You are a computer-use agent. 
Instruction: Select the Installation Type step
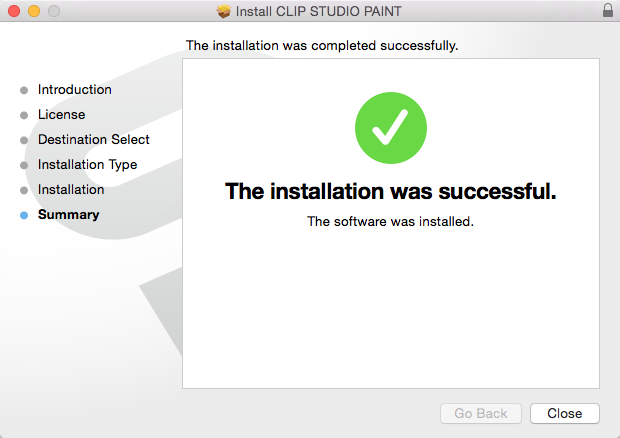(87, 165)
